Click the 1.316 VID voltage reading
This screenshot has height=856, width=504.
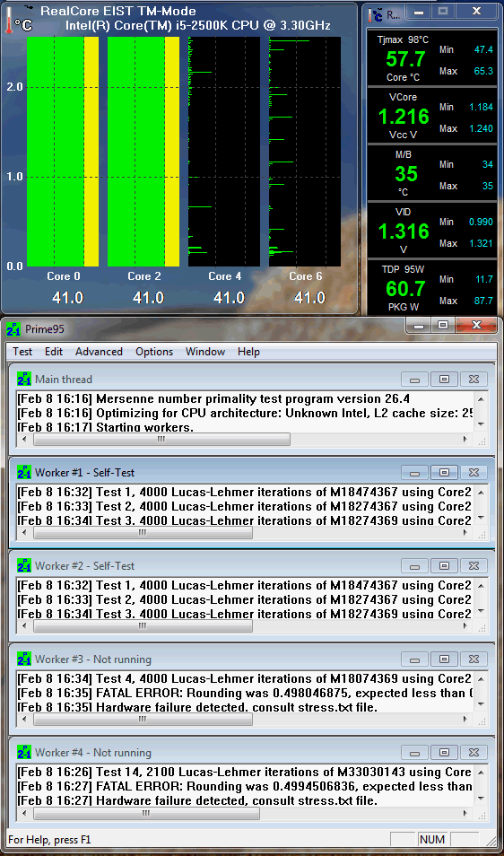pyautogui.click(x=404, y=231)
